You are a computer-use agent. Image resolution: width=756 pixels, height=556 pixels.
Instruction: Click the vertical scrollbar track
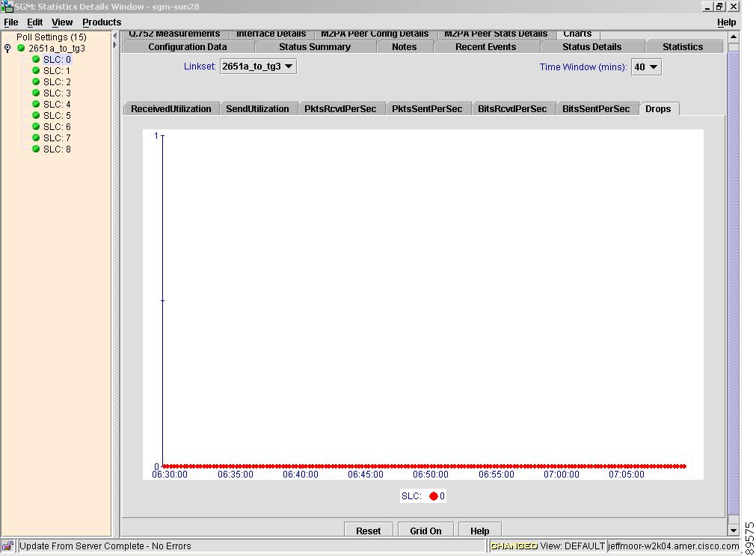[734, 284]
